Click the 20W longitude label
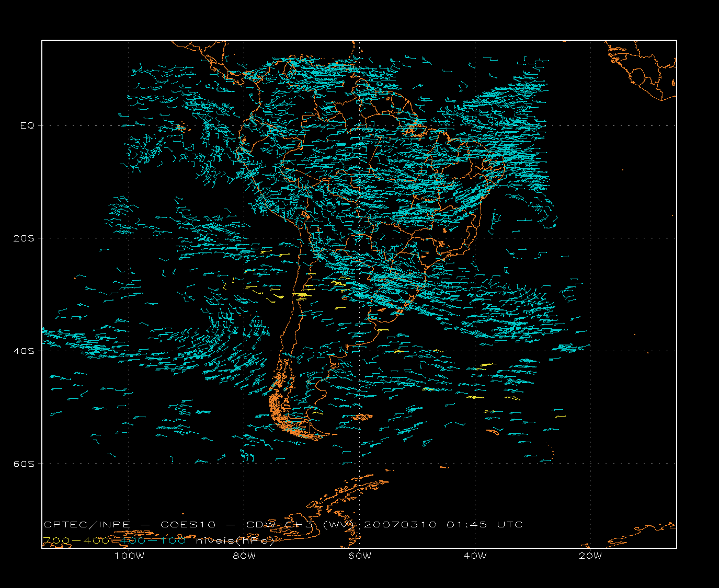Screen dimensions: 719x588 point(590,556)
